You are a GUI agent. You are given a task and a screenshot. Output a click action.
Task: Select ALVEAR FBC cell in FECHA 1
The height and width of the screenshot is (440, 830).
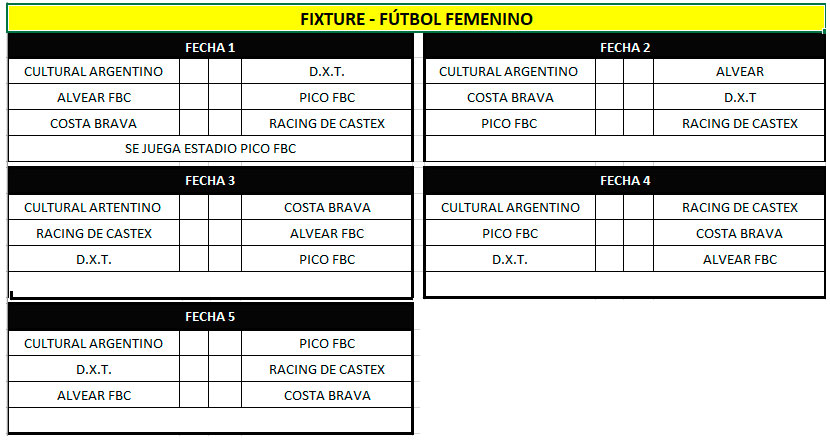[93, 98]
